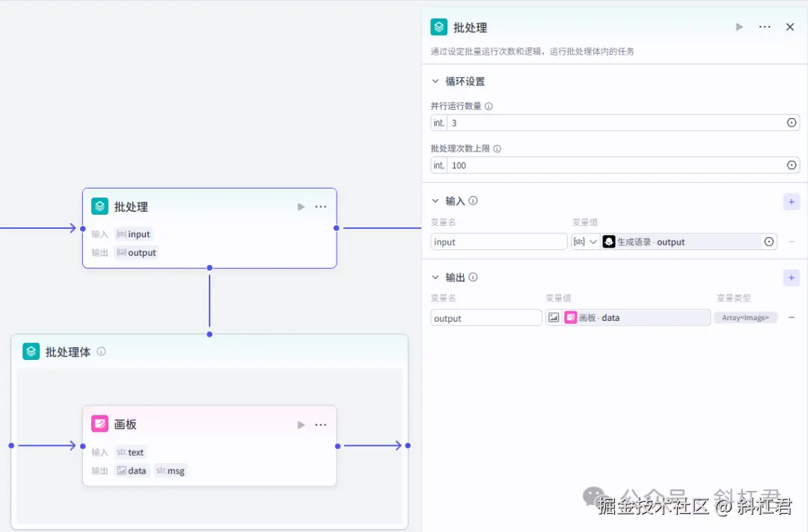Click the image icon beside 画板-data output value
Viewport: 808px width, 532px height.
(554, 317)
